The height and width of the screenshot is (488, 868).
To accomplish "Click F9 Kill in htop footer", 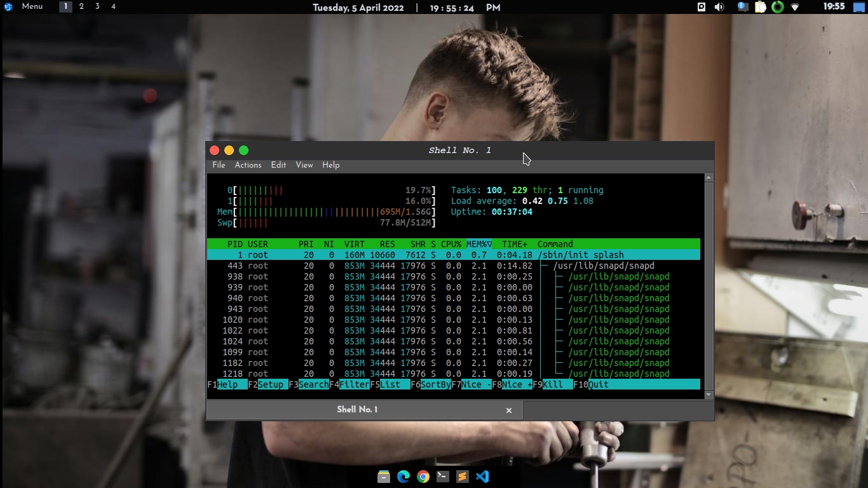I will (553, 384).
